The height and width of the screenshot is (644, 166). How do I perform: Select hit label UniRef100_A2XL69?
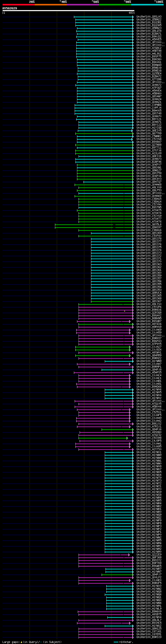click(x=149, y=153)
